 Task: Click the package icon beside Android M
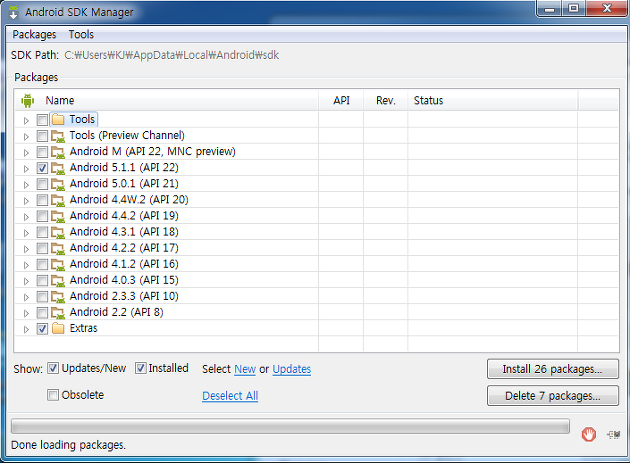pyautogui.click(x=58, y=152)
